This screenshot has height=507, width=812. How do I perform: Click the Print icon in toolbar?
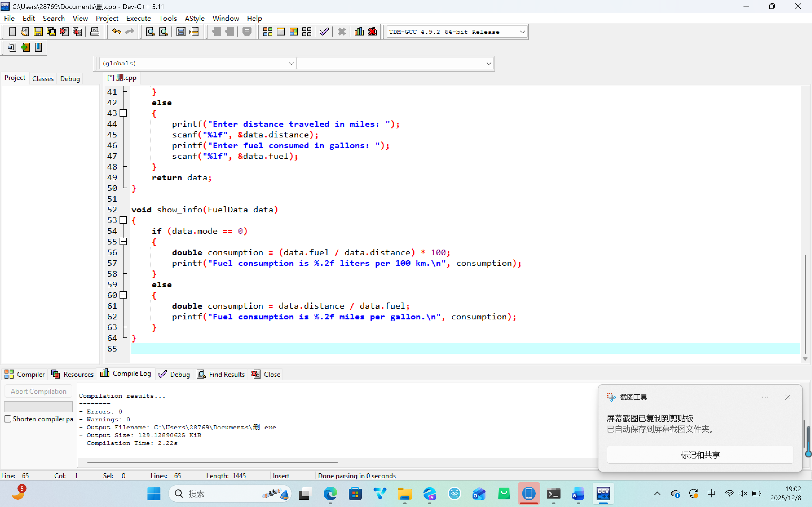95,32
